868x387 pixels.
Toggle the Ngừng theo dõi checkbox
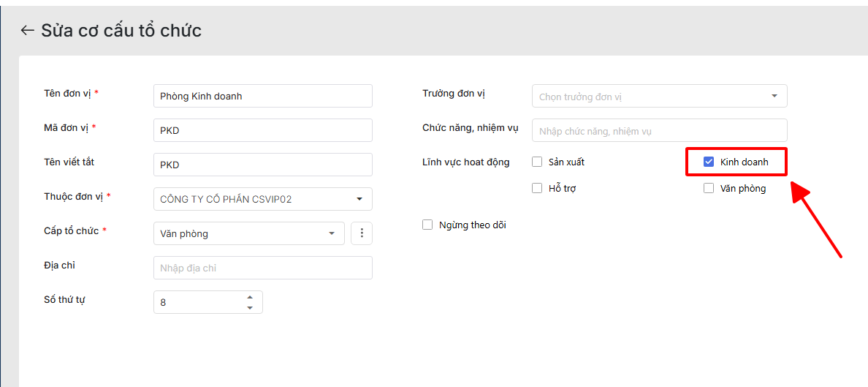[427, 225]
